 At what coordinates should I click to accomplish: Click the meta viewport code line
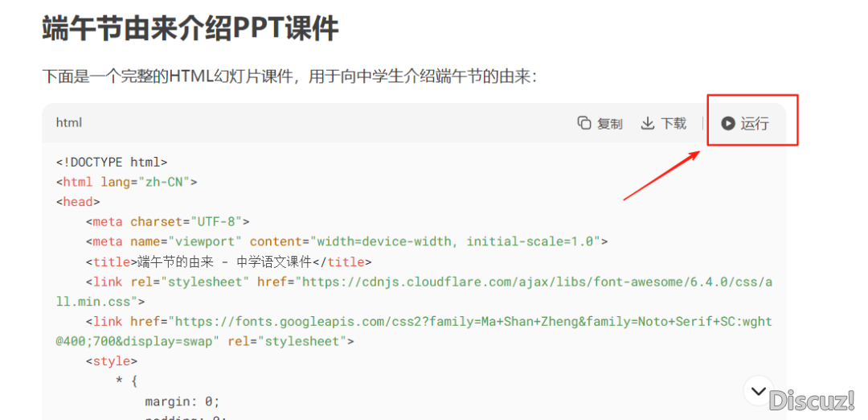[346, 241]
